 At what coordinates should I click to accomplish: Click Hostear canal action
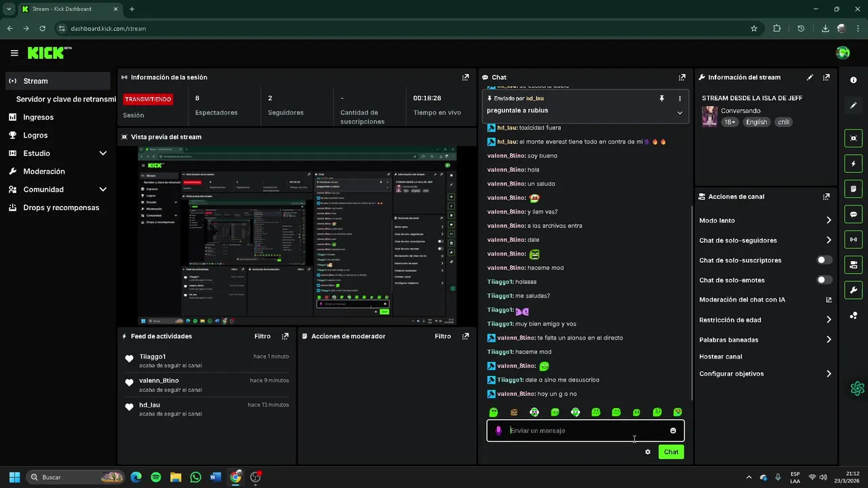pyautogui.click(x=720, y=357)
